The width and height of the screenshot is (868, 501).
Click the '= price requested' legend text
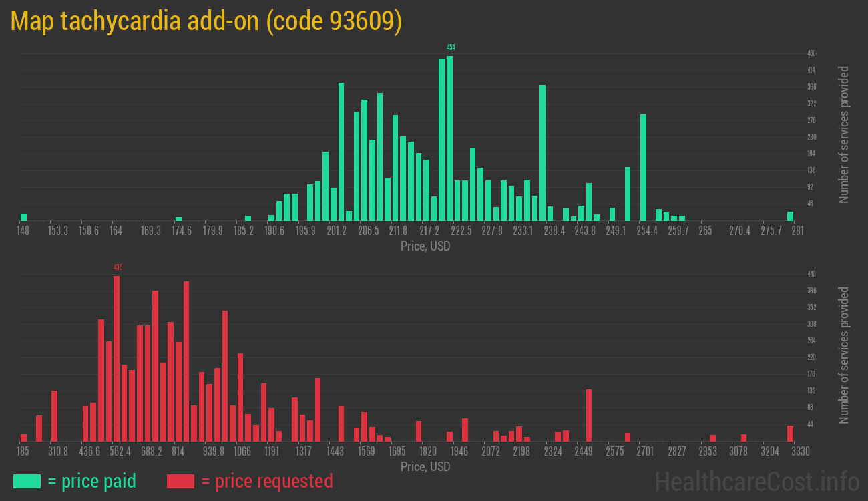[266, 481]
